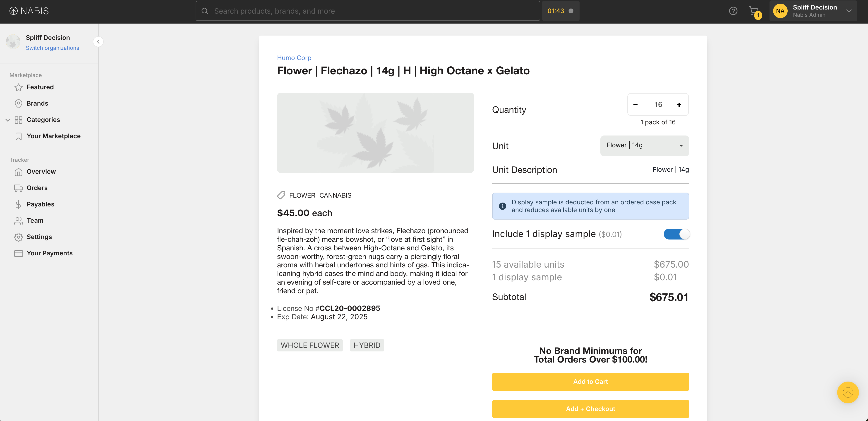The width and height of the screenshot is (868, 421).
Task: Open the Unit dropdown Flower 14g
Action: pos(644,146)
